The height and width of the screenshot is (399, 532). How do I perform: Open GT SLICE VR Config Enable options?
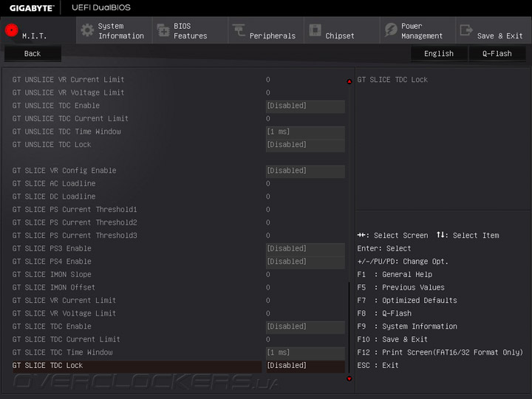coord(305,171)
